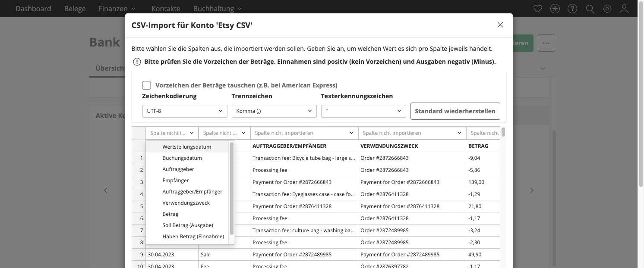The image size is (644, 268).
Task: Toggle Vorzeichen der Beträge tauschen checkbox
Action: (x=146, y=85)
